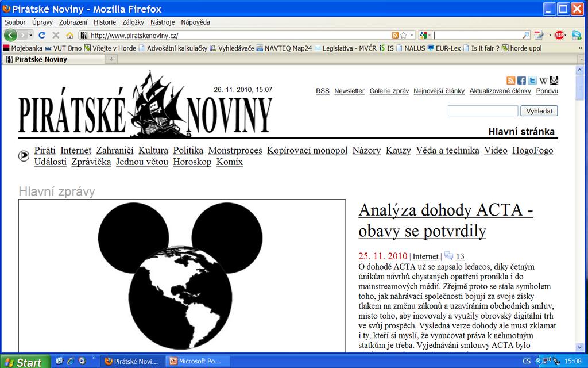The height and width of the screenshot is (368, 588).
Task: Open the Facebook icon on the page
Action: [x=521, y=80]
